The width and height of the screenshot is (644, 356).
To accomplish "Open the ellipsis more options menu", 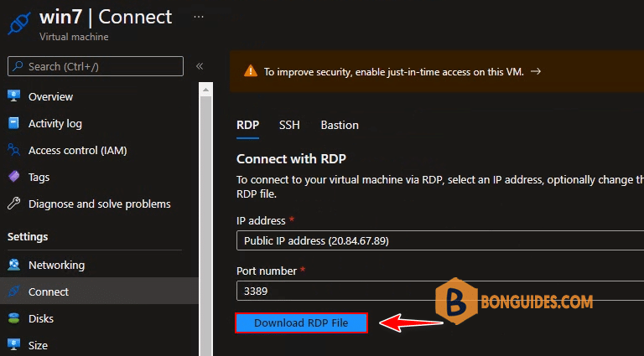I will pyautogui.click(x=199, y=17).
